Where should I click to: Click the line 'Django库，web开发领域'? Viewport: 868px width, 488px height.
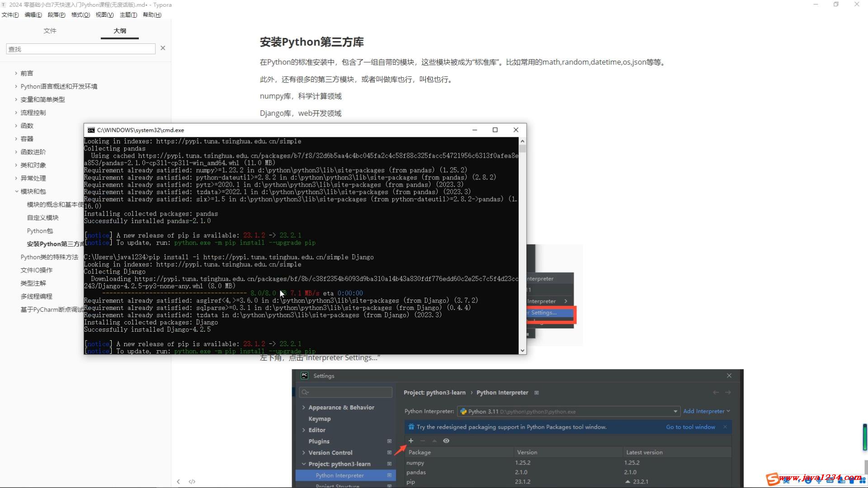point(301,113)
